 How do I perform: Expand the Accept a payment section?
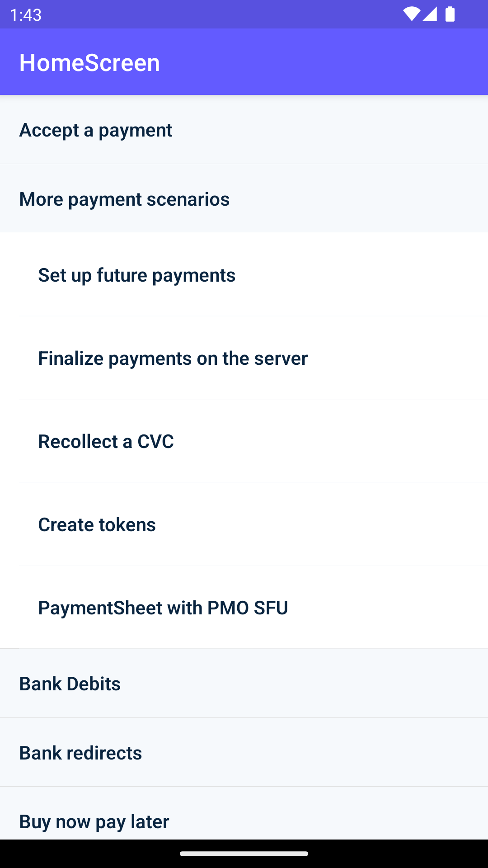[96, 130]
